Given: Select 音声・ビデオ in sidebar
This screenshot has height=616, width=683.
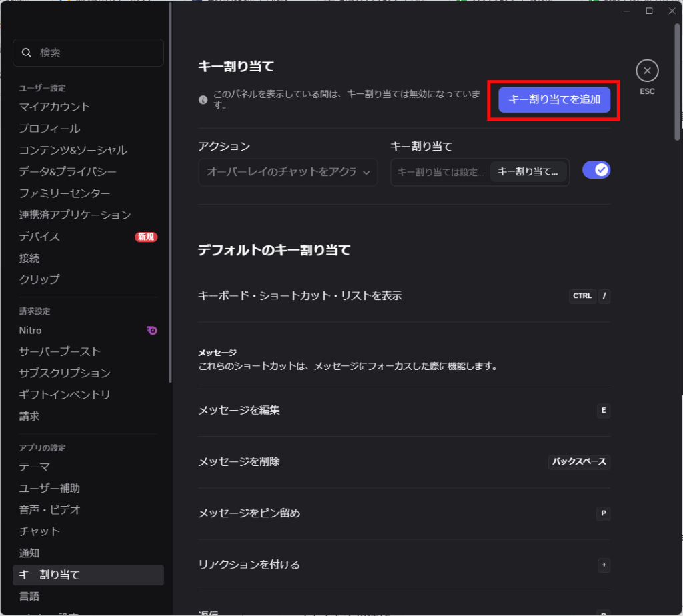Looking at the screenshot, I should (x=49, y=510).
